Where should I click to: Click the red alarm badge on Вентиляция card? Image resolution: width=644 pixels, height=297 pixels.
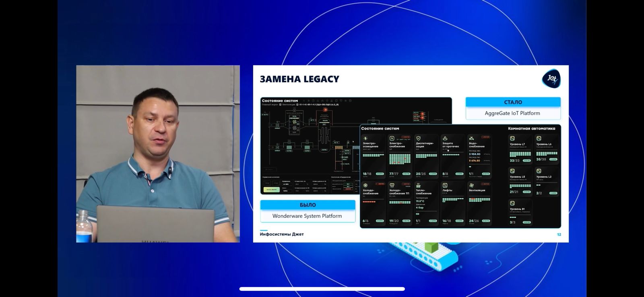tap(485, 184)
